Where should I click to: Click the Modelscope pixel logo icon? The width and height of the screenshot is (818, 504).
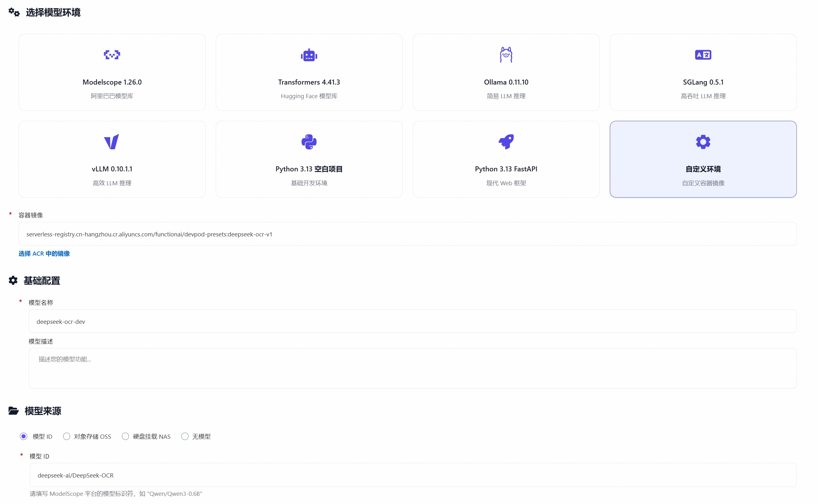click(112, 55)
